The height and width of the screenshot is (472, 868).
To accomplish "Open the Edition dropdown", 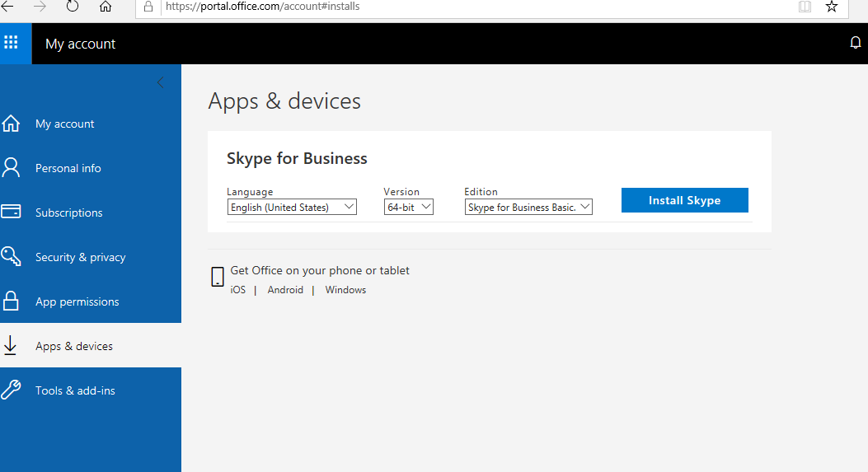I will (528, 207).
